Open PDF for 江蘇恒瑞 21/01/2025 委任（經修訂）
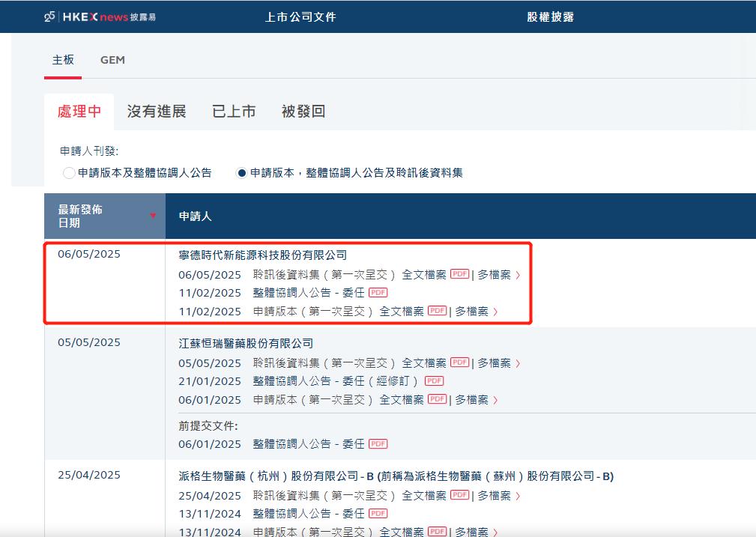The height and width of the screenshot is (537, 756). [435, 380]
